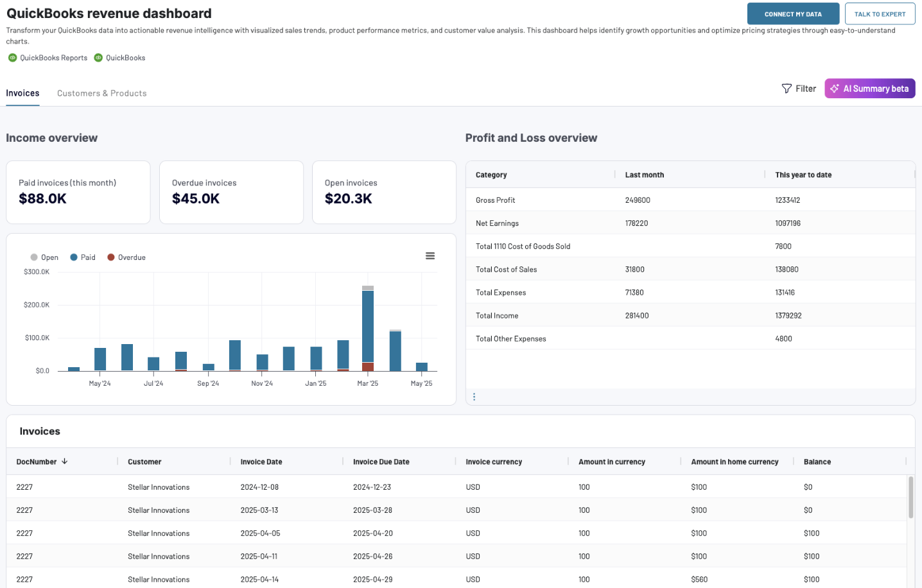This screenshot has height=588, width=922.
Task: Click the AI Summary sparkle icon
Action: 834,88
